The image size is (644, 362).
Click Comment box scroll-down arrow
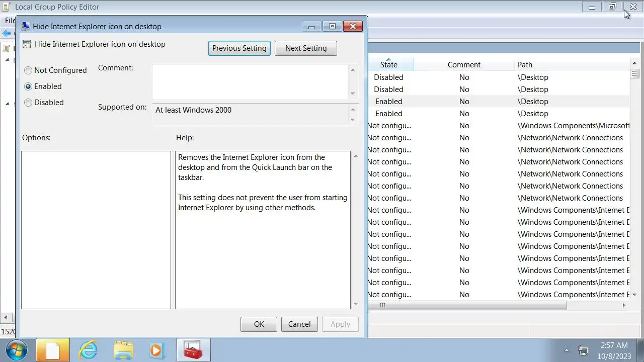coord(353,94)
